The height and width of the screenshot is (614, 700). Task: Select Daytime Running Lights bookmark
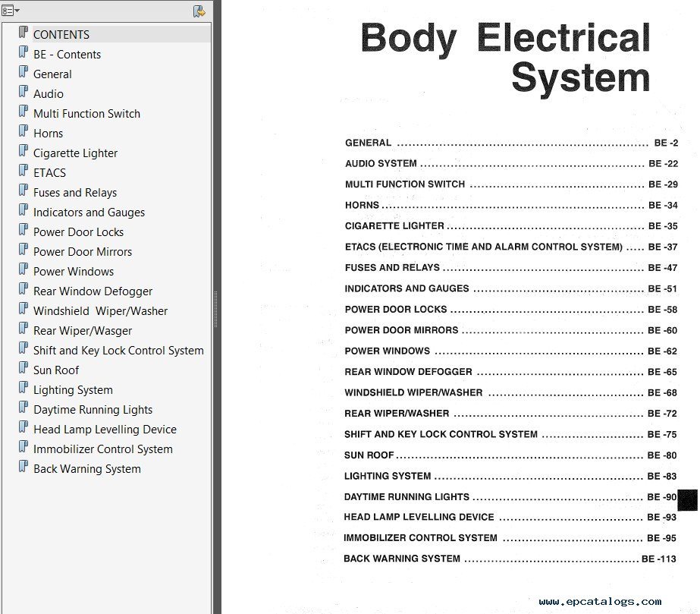(93, 409)
